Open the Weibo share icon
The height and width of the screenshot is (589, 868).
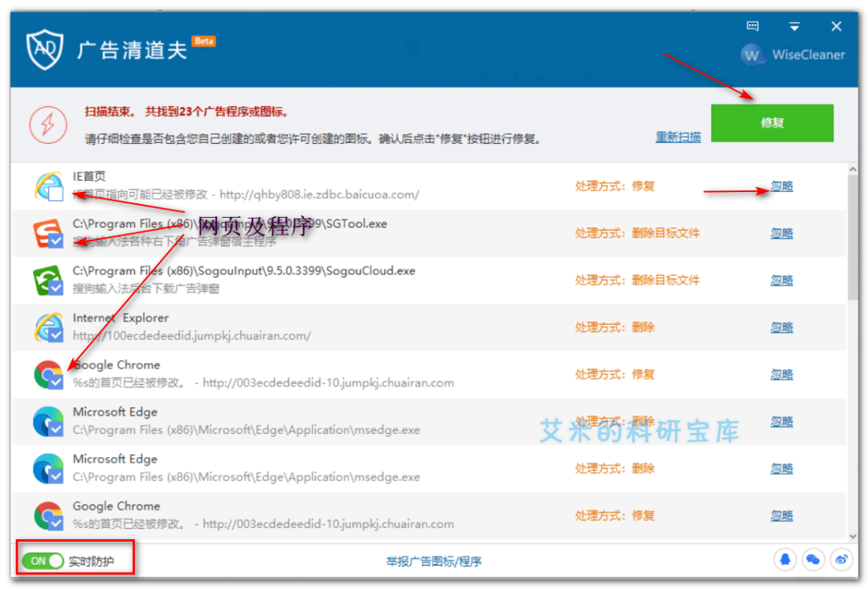point(841,559)
